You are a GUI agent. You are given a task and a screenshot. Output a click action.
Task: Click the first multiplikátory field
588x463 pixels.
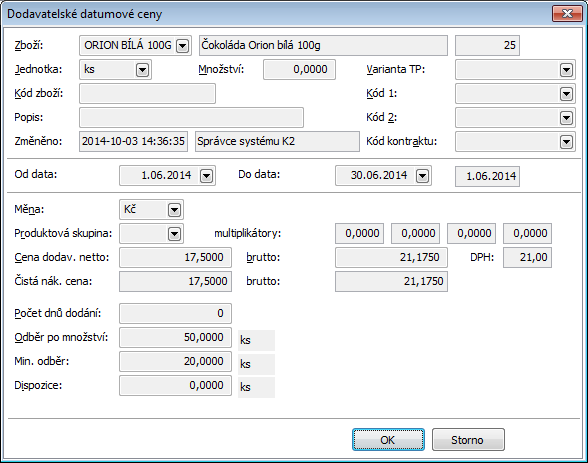(359, 233)
